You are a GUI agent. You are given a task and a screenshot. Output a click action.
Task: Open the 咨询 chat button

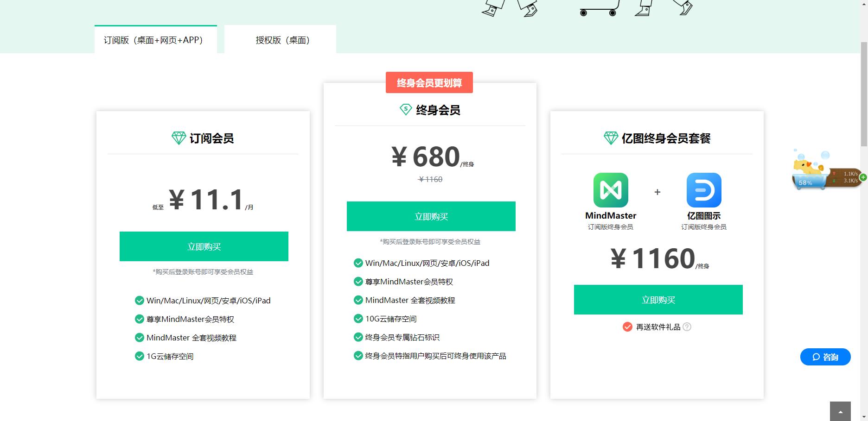(x=825, y=357)
